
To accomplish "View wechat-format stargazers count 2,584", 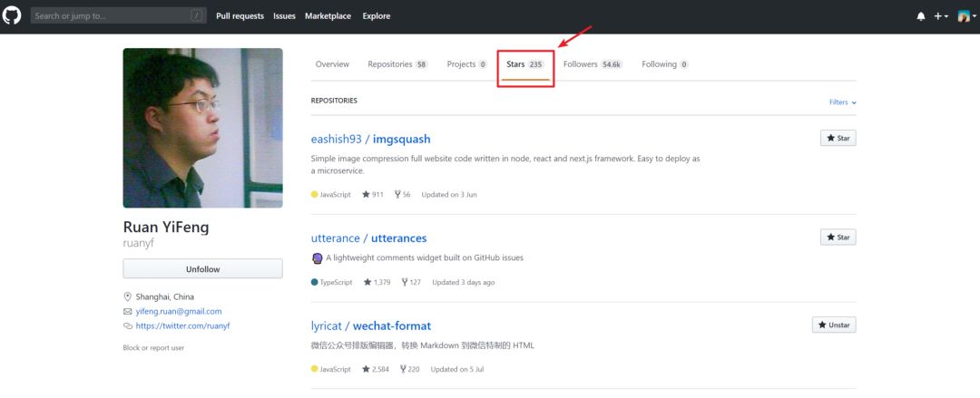I will [376, 369].
